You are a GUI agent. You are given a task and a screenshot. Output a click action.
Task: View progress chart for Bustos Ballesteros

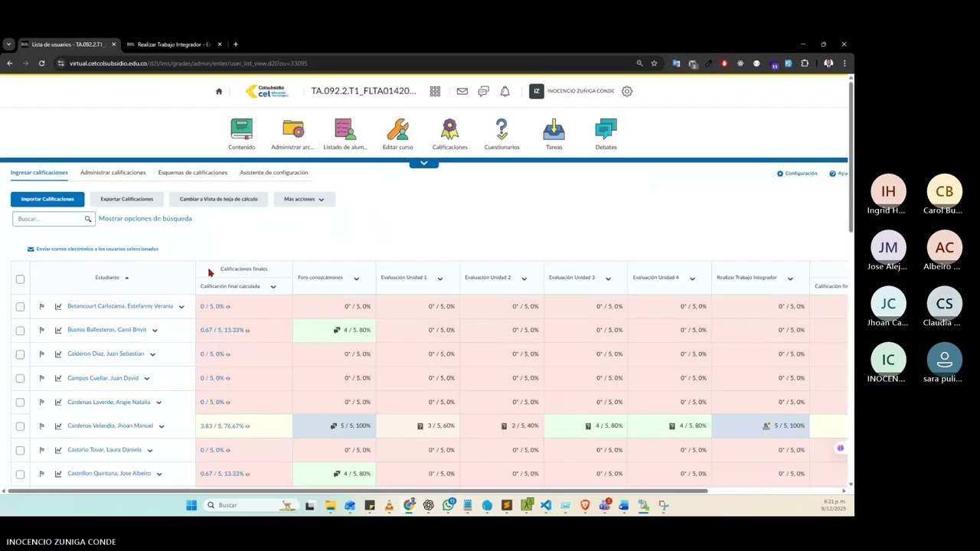58,330
